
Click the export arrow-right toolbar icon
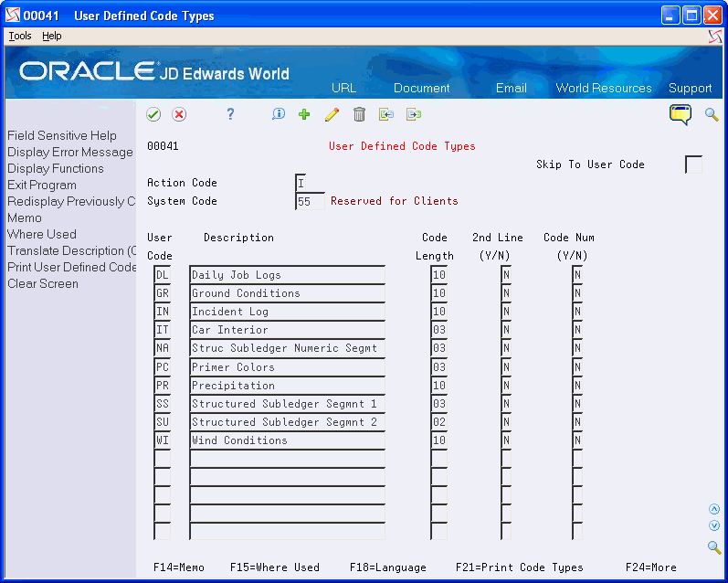pyautogui.click(x=414, y=114)
